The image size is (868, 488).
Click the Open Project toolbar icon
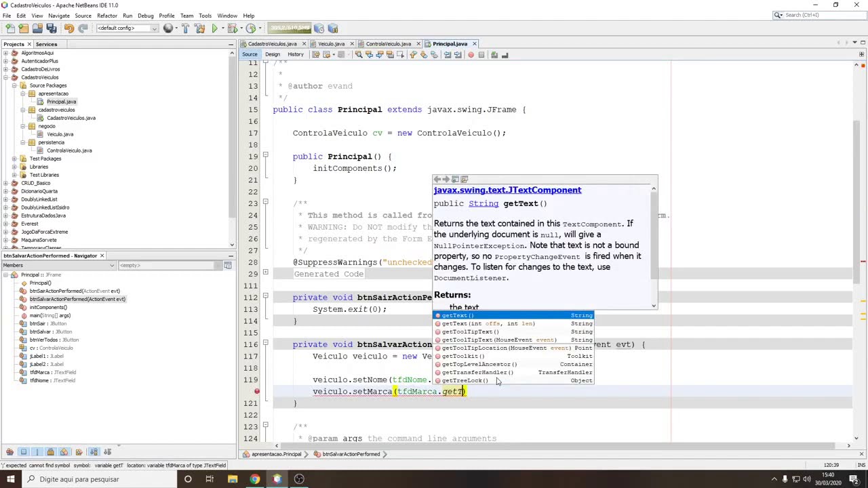click(x=37, y=28)
